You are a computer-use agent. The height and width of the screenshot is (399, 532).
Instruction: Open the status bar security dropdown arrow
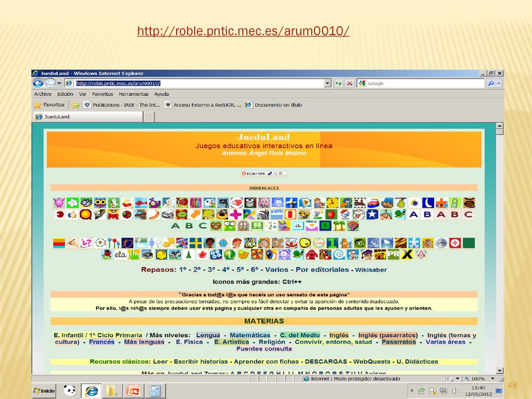tap(457, 379)
